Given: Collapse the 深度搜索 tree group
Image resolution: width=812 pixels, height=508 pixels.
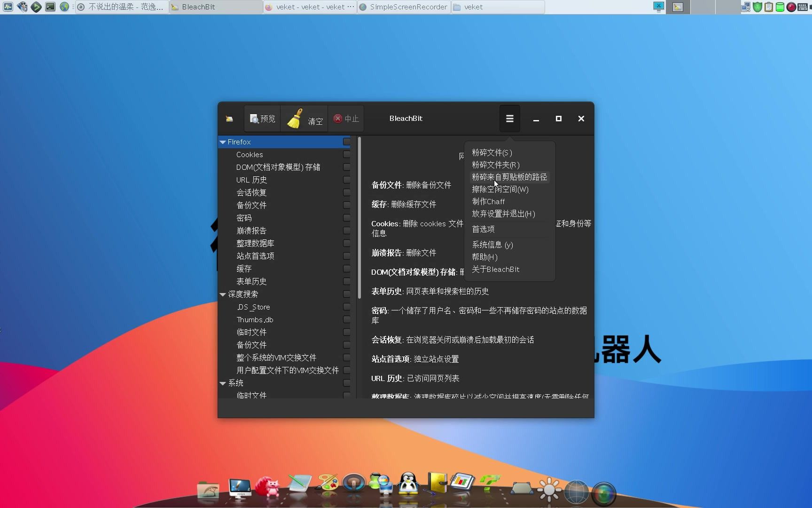Looking at the screenshot, I should tap(223, 294).
